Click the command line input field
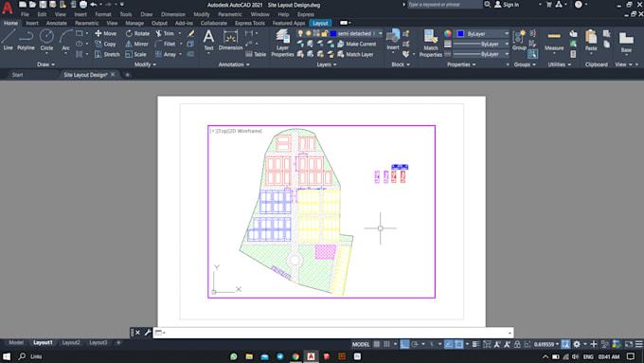Viewport: 644px width, 363px height. coord(332,333)
